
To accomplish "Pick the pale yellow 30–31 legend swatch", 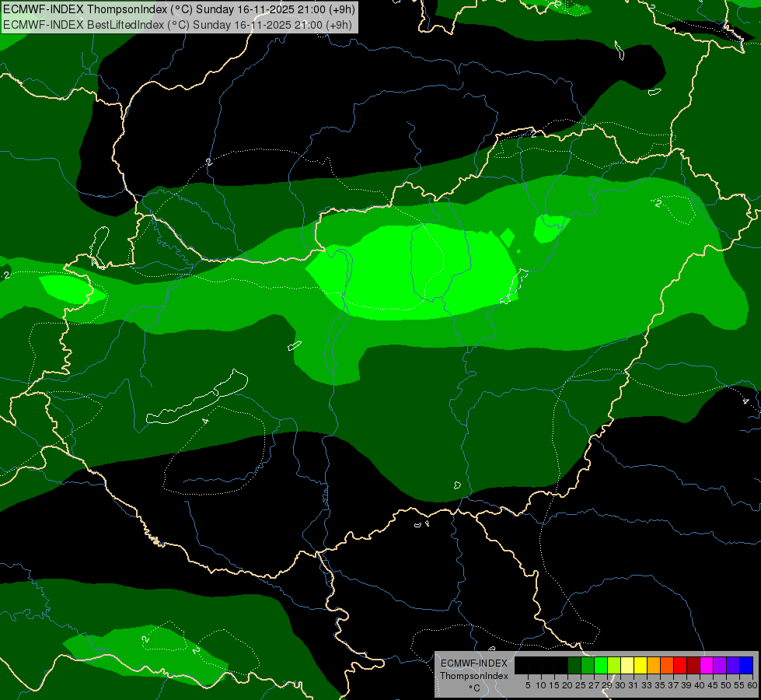I will click(x=627, y=666).
